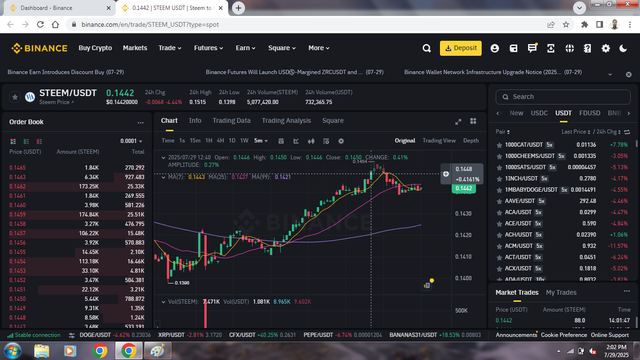Image resolution: width=640 pixels, height=360 pixels.
Task: Open the 5m interval dropdown
Action: [x=260, y=141]
